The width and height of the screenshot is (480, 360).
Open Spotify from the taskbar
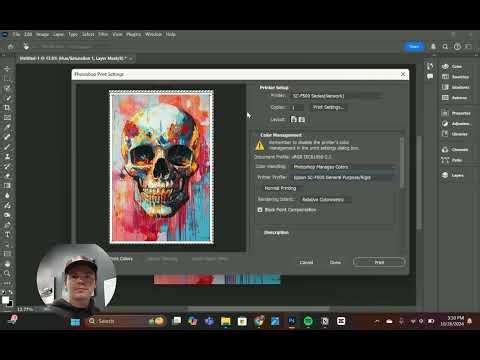tap(308, 321)
